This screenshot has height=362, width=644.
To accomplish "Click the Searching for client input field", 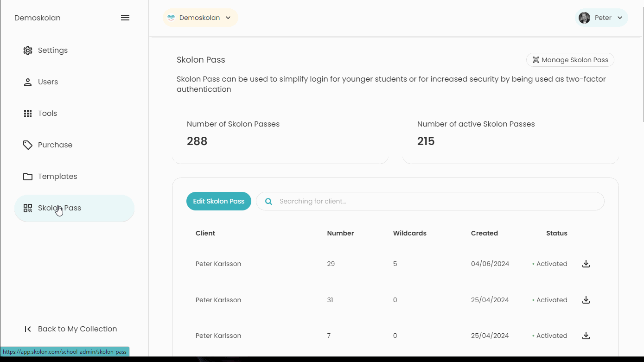I will click(430, 201).
